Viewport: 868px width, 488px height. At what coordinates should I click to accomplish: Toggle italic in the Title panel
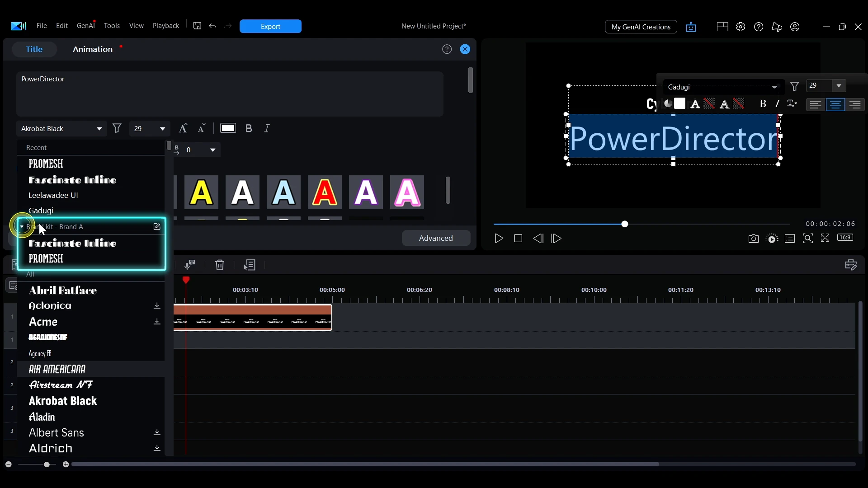click(x=267, y=129)
